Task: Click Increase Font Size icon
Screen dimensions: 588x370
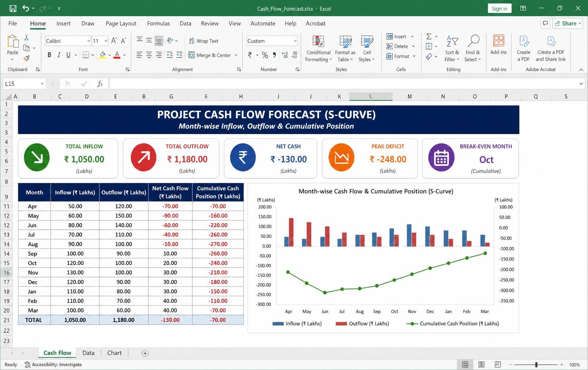Action: pyautogui.click(x=114, y=41)
